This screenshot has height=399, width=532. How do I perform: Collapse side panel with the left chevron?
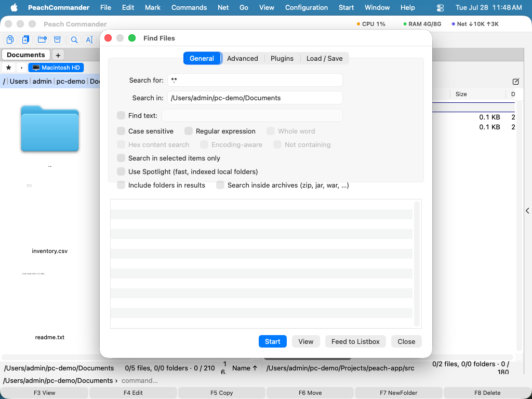528,211
